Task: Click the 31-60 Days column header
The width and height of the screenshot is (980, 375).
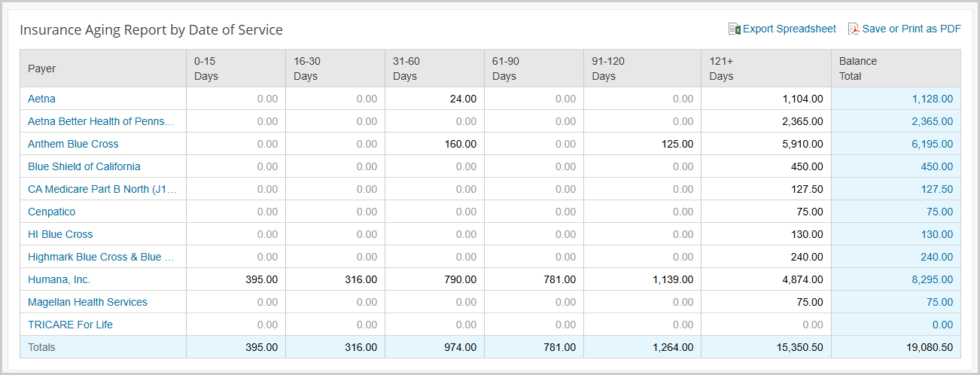Action: tap(434, 69)
